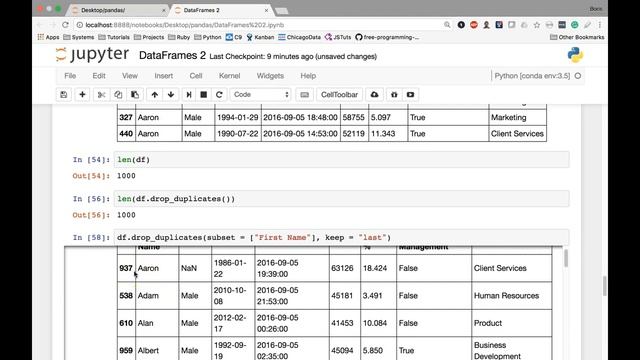The height and width of the screenshot is (360, 640).
Task: Open the Systems bookmarks folder
Action: click(x=78, y=37)
